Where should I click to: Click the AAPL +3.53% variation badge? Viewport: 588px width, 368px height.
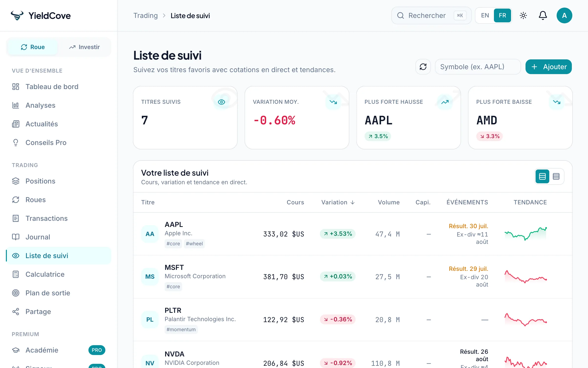[338, 234]
